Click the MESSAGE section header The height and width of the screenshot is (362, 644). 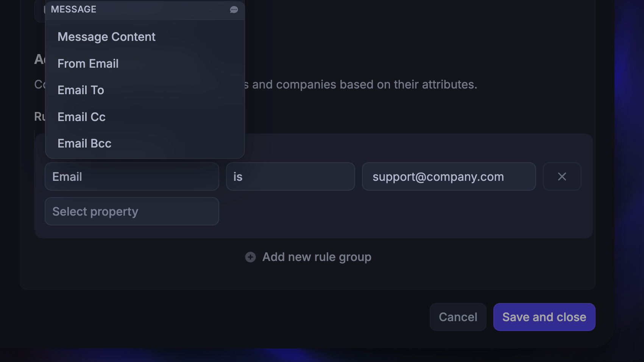145,9
